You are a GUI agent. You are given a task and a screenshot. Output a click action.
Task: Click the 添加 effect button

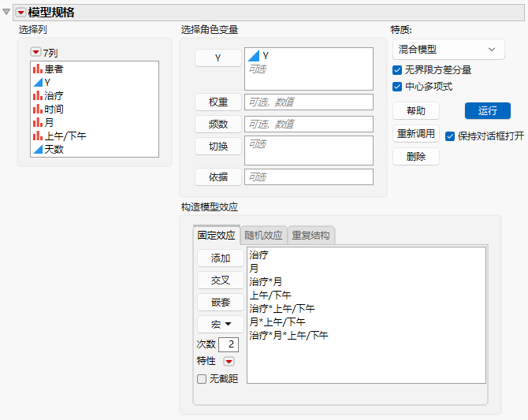click(x=221, y=258)
